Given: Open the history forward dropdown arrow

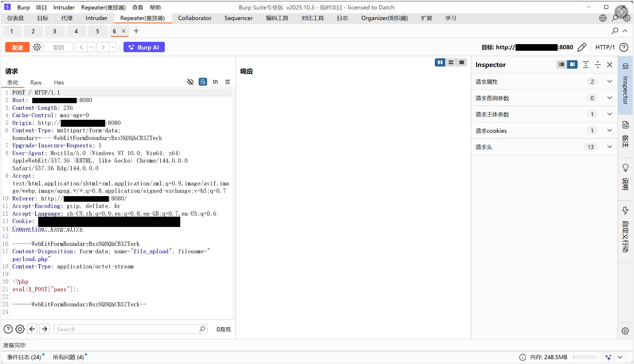Looking at the screenshot, I should [x=113, y=47].
